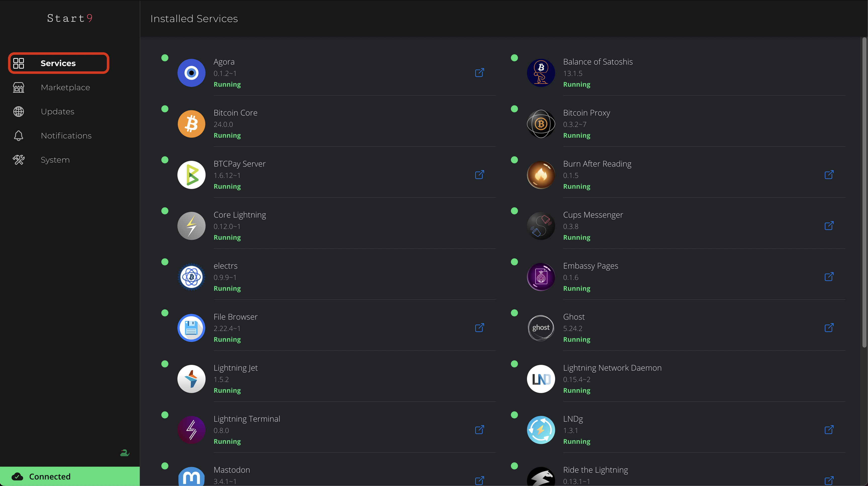Viewport: 868px width, 486px height.
Task: Click the Lightning Terminal purple logo
Action: click(191, 430)
